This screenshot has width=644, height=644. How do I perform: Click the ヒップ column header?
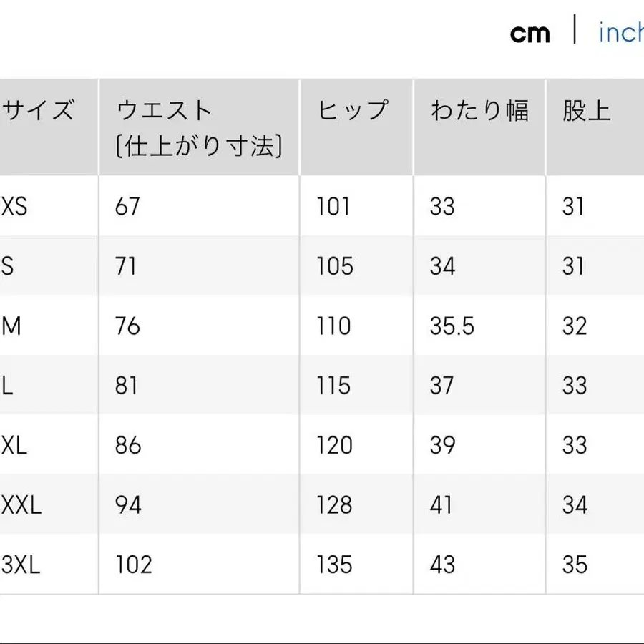pos(354,109)
